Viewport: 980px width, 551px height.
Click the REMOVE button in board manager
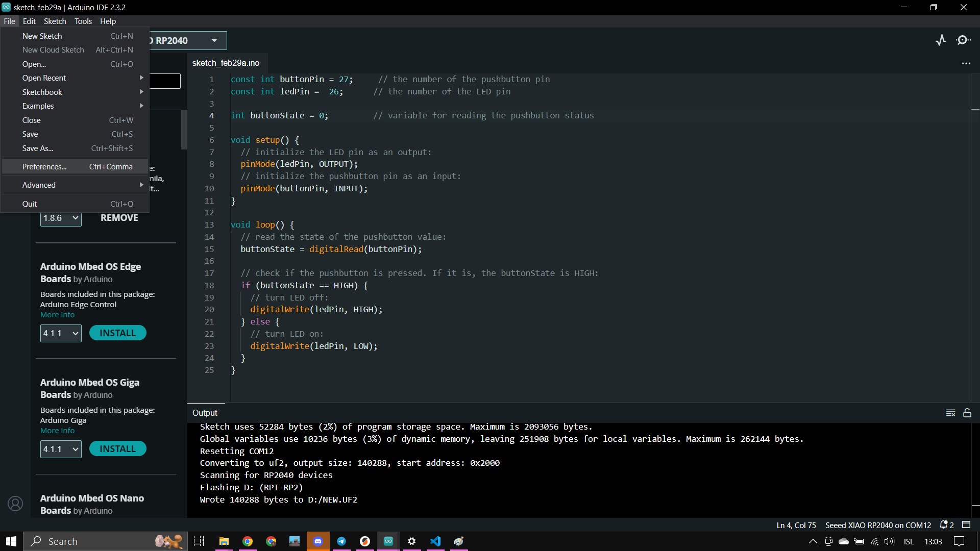pyautogui.click(x=118, y=217)
